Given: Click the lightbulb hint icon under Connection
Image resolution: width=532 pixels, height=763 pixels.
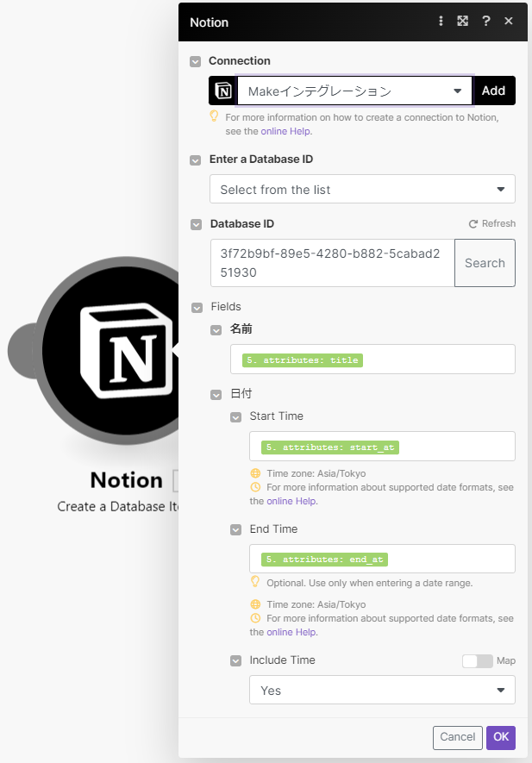Looking at the screenshot, I should click(215, 116).
